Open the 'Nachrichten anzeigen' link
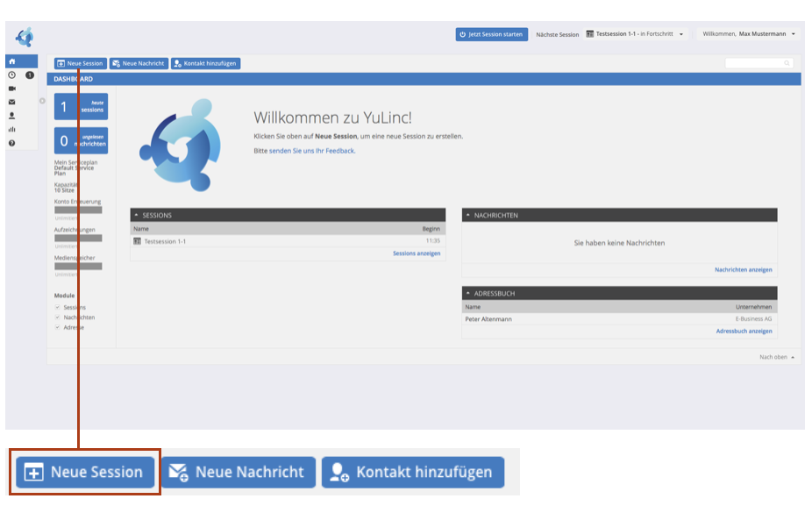Screen dimensions: 812x513 (x=743, y=270)
